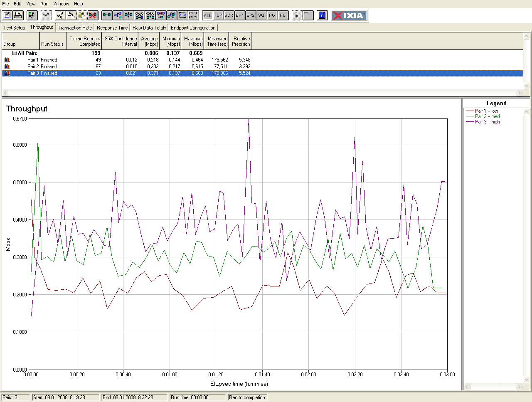532x402 pixels.
Task: Open the Run menu
Action: [x=44, y=4]
